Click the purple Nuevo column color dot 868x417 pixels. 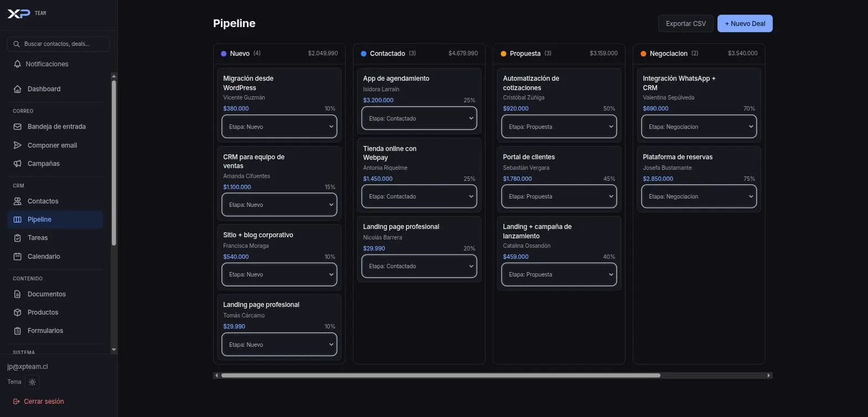pos(224,54)
